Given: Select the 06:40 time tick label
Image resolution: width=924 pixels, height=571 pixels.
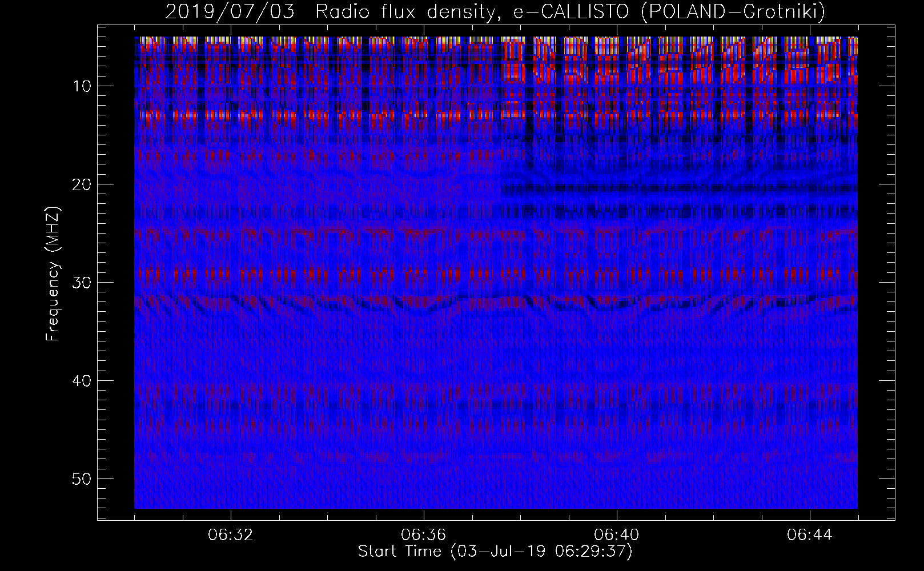Looking at the screenshot, I should pyautogui.click(x=617, y=535).
